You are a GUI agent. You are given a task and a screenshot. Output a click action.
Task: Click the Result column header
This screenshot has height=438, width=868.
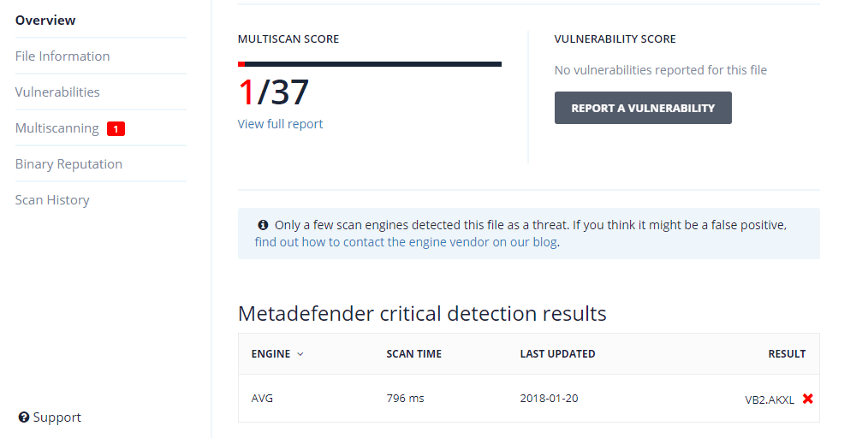click(786, 354)
